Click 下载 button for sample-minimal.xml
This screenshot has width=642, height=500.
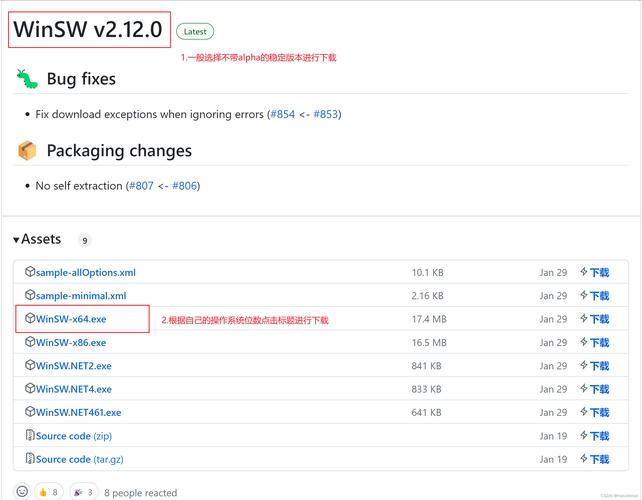tap(599, 296)
